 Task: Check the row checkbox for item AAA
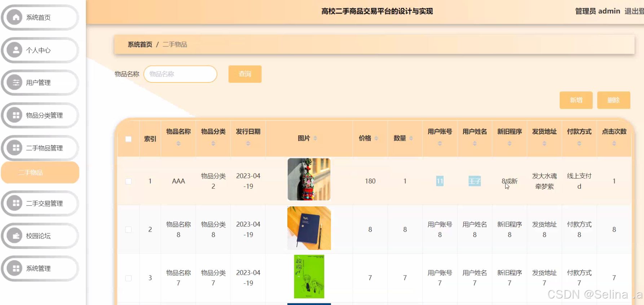pyautogui.click(x=128, y=181)
